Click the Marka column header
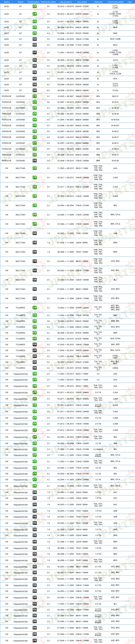Viewport: 135px width, 644px height. (x=7, y=2)
